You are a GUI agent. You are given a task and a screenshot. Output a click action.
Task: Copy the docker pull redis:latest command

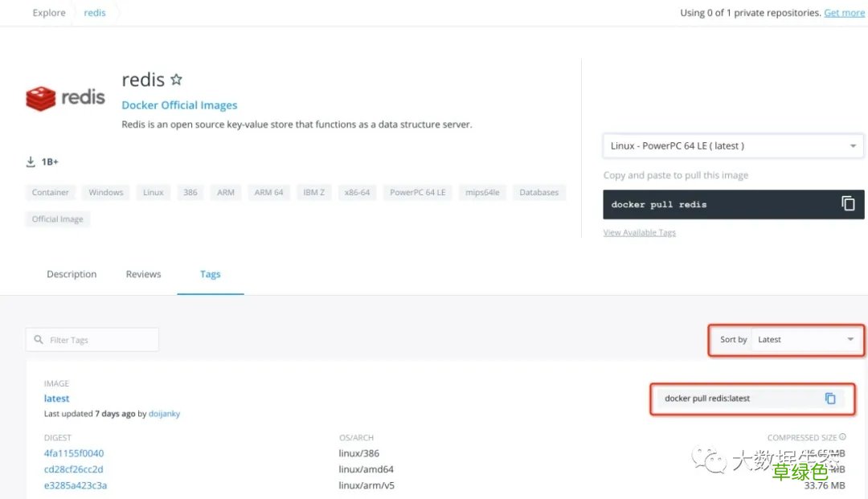(829, 399)
